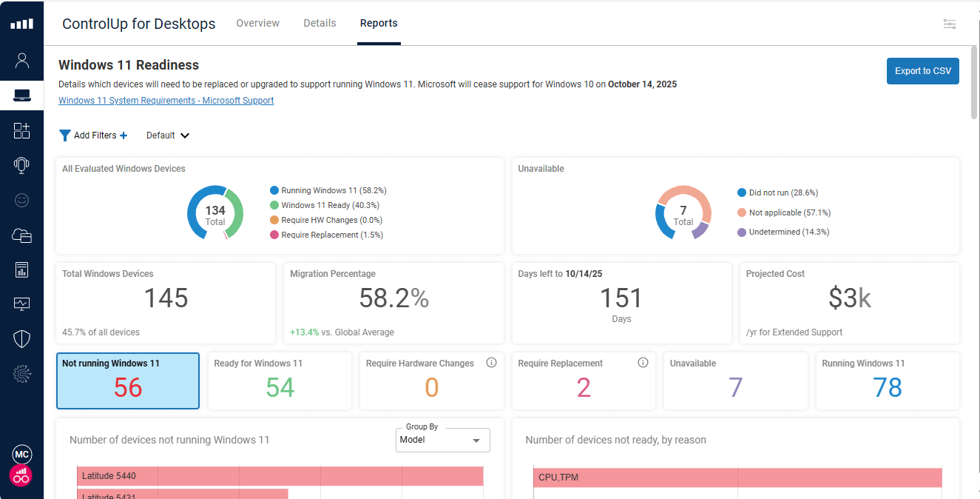Select the Reports tab
This screenshot has height=499, width=980.
(379, 23)
